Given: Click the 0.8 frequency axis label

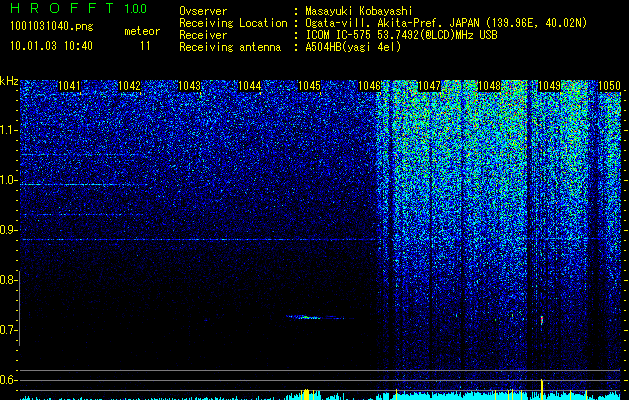Looking at the screenshot, I should [9, 280].
